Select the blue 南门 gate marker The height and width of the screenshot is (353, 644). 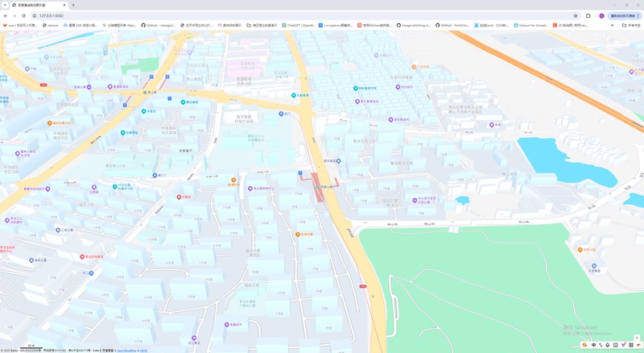pyautogui.click(x=155, y=175)
